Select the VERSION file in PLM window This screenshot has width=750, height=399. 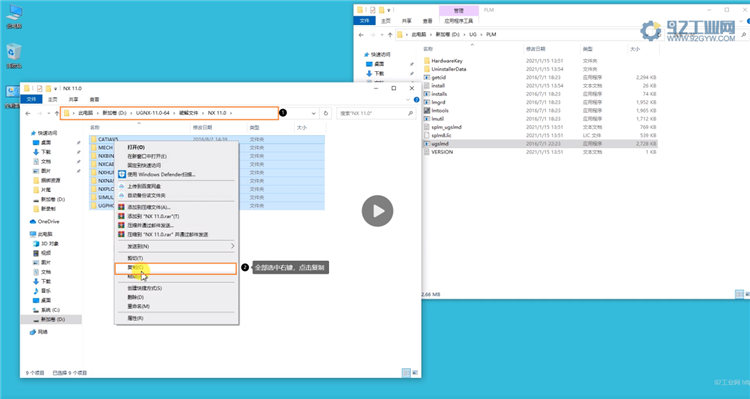442,152
